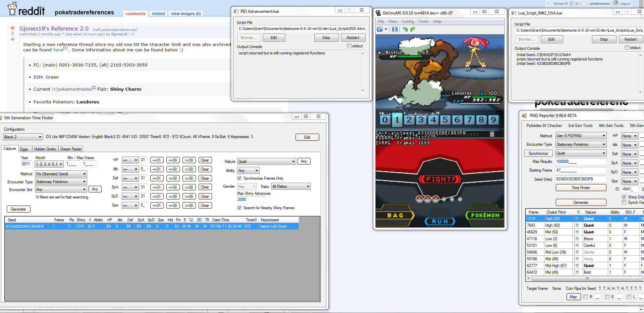
Task: Click the rotate left green arrow in DeSmuME
Action: click(x=405, y=29)
